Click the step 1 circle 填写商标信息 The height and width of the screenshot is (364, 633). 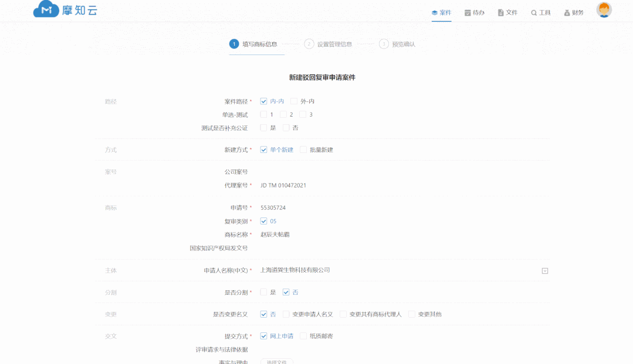pyautogui.click(x=233, y=44)
